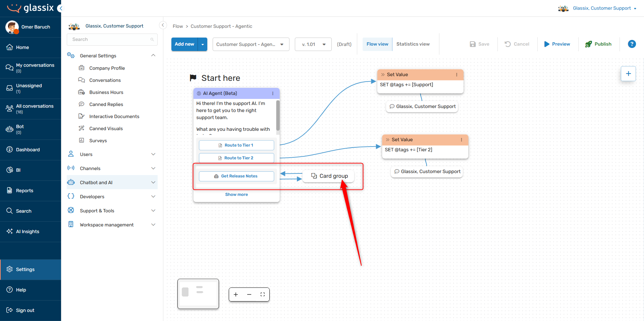Image resolution: width=644 pixels, height=321 pixels.
Task: Expand Support & Tools section
Action: click(x=112, y=211)
